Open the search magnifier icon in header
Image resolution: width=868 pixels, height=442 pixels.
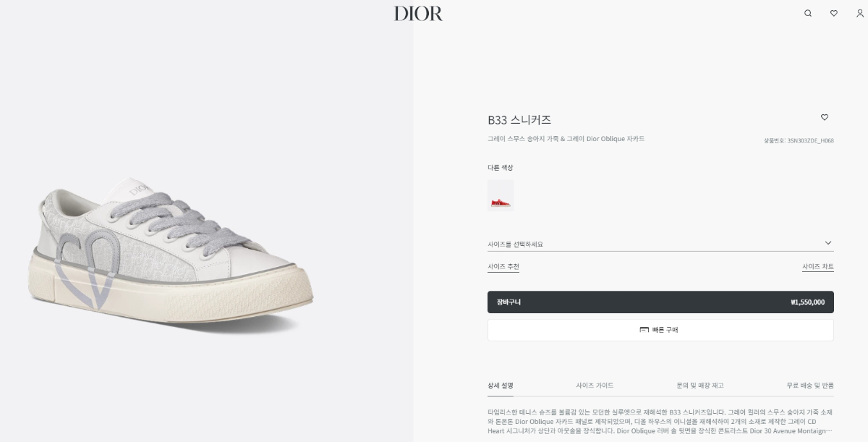[x=808, y=13]
